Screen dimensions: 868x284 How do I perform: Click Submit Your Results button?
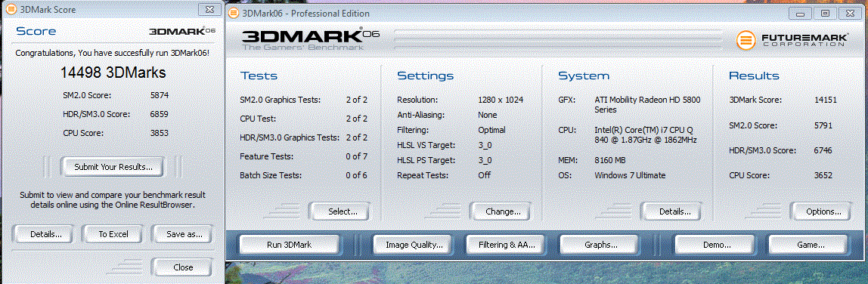(x=113, y=167)
